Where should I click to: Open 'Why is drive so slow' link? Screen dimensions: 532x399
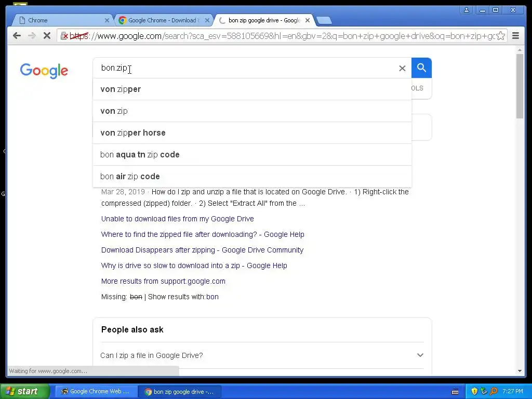tap(194, 265)
